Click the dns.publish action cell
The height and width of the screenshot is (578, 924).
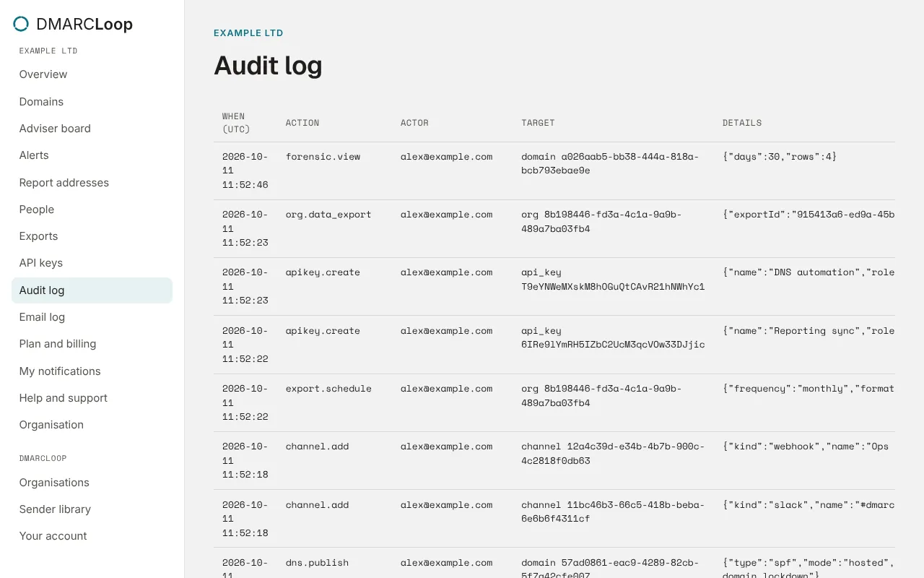coord(317,563)
